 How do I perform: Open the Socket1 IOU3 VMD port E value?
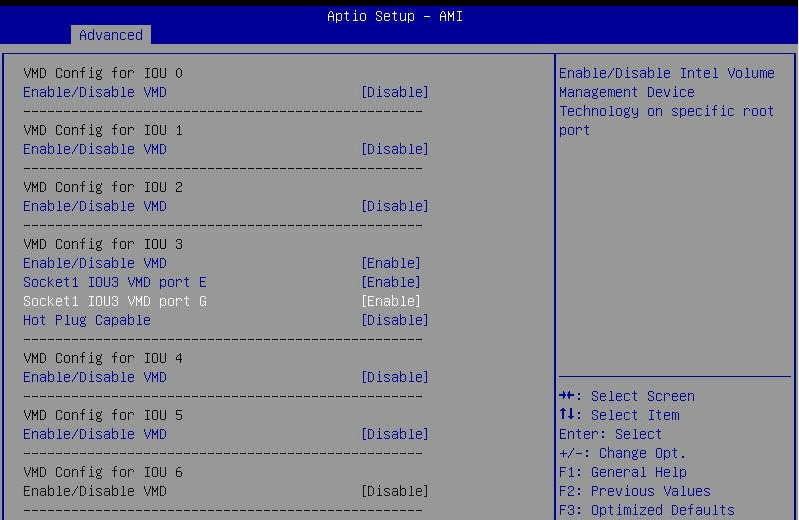pos(390,282)
